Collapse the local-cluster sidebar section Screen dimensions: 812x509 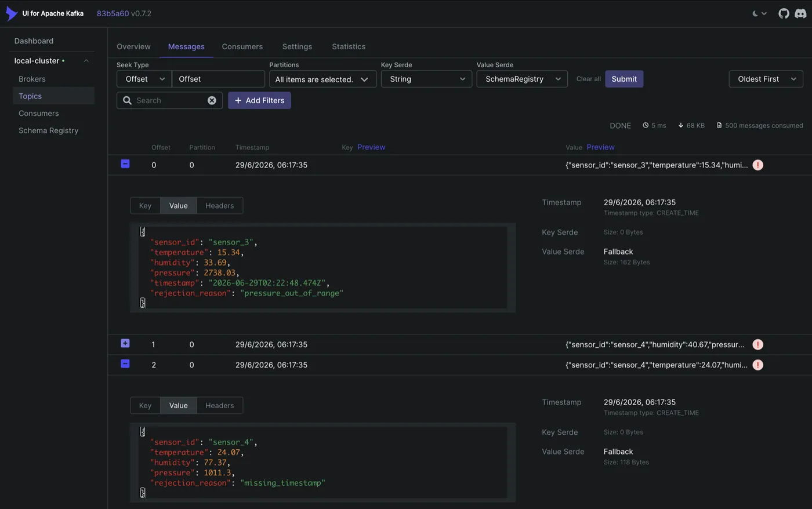(x=86, y=61)
